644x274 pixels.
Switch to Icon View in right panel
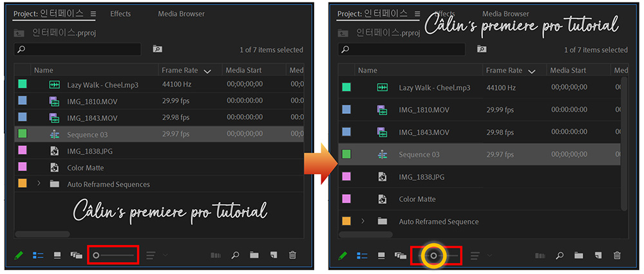381,256
